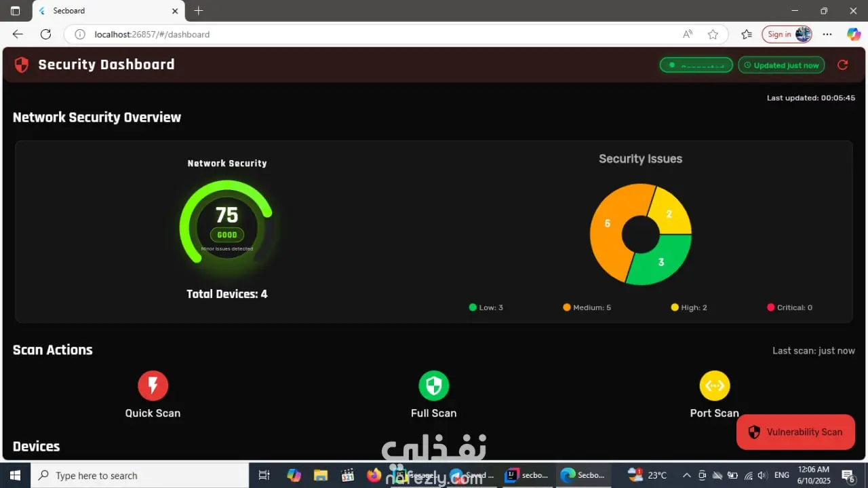Switch to the Edge Secbo... taskbar window
This screenshot has height=488, width=868.
pyautogui.click(x=583, y=475)
